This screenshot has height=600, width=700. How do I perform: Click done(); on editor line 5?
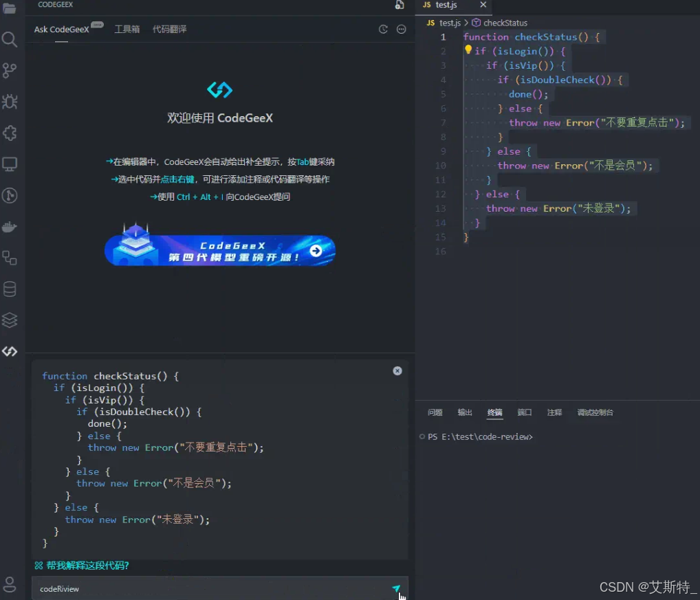pos(528,94)
